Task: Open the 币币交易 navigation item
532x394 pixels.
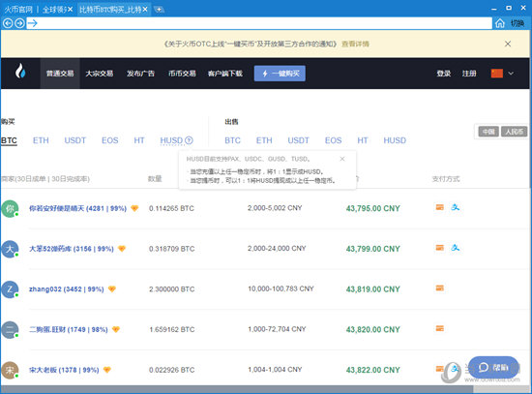Action: [x=182, y=74]
